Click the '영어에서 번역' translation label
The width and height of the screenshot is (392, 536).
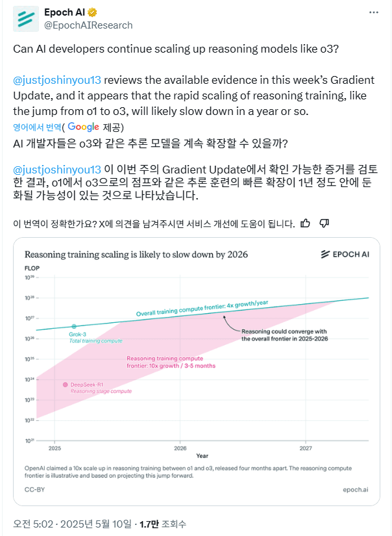click(x=38, y=127)
